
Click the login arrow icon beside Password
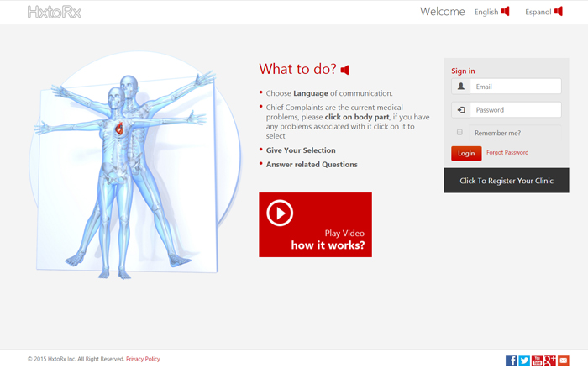(461, 110)
